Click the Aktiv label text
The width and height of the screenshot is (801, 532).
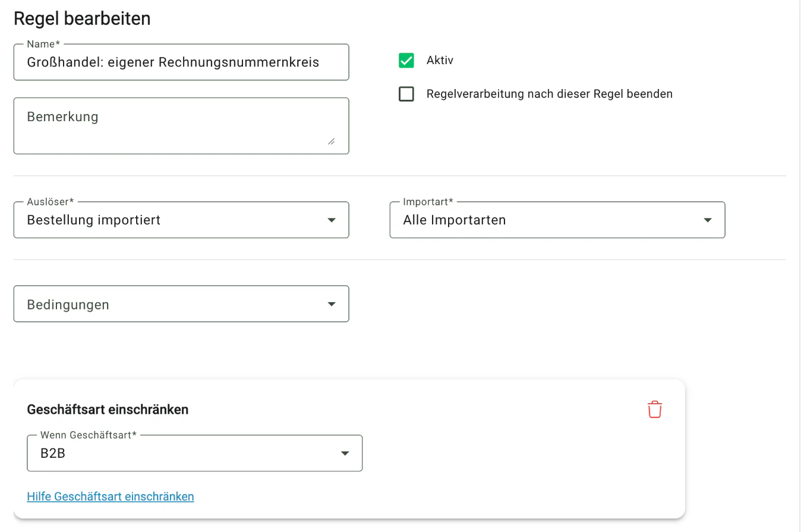pyautogui.click(x=440, y=60)
